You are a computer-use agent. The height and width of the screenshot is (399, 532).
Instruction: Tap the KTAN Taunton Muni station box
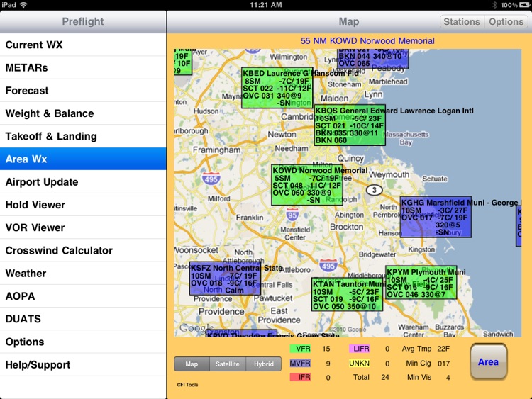pos(347,294)
